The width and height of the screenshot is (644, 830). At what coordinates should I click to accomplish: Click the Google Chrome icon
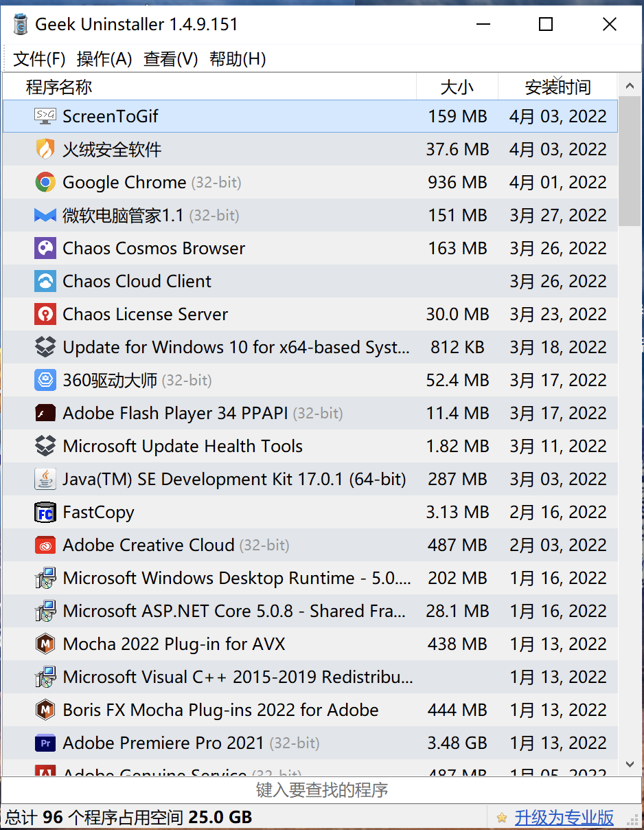45,182
